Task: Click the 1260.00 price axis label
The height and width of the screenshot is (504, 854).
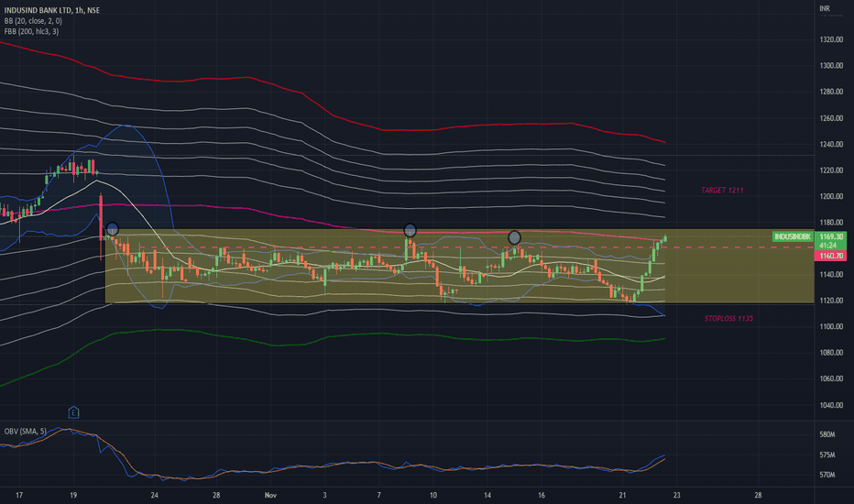Action: pos(831,117)
